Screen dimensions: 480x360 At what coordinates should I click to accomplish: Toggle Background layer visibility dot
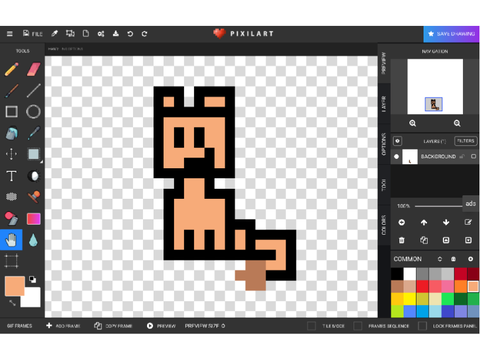396,156
